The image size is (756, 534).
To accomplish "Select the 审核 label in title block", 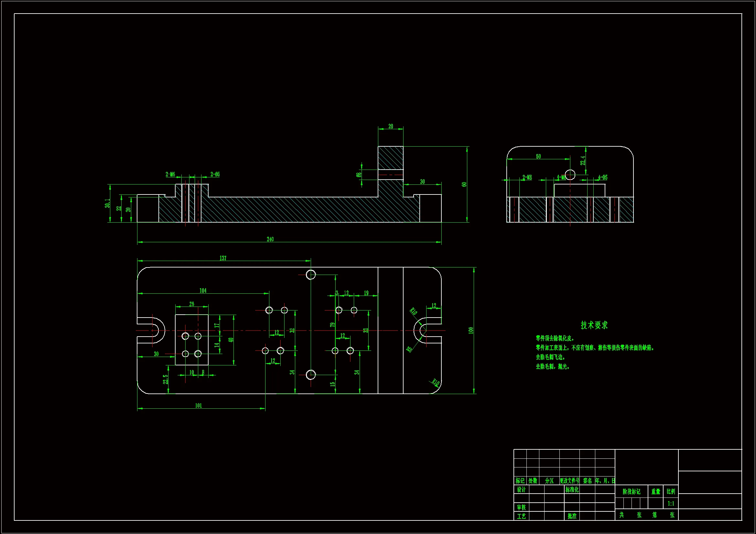I will (521, 508).
